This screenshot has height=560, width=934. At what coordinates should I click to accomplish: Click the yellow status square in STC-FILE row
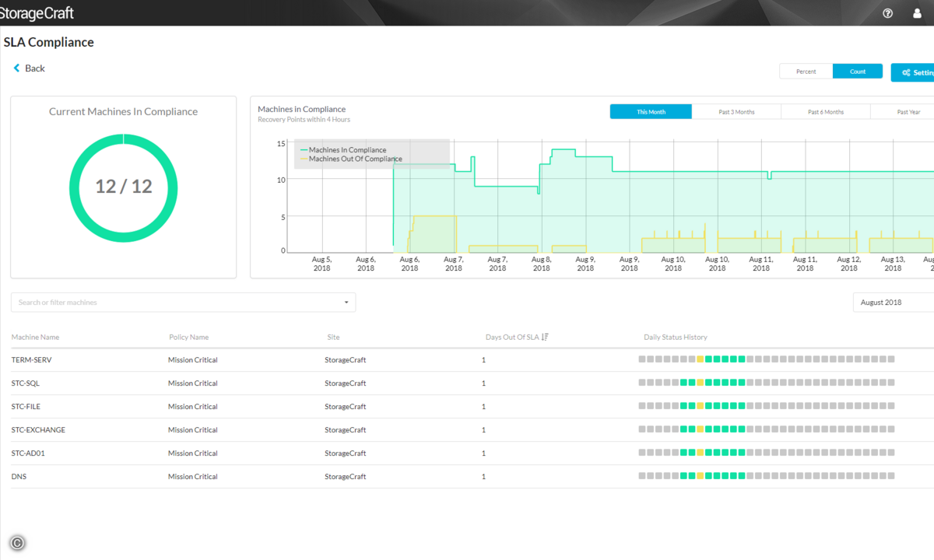point(700,406)
